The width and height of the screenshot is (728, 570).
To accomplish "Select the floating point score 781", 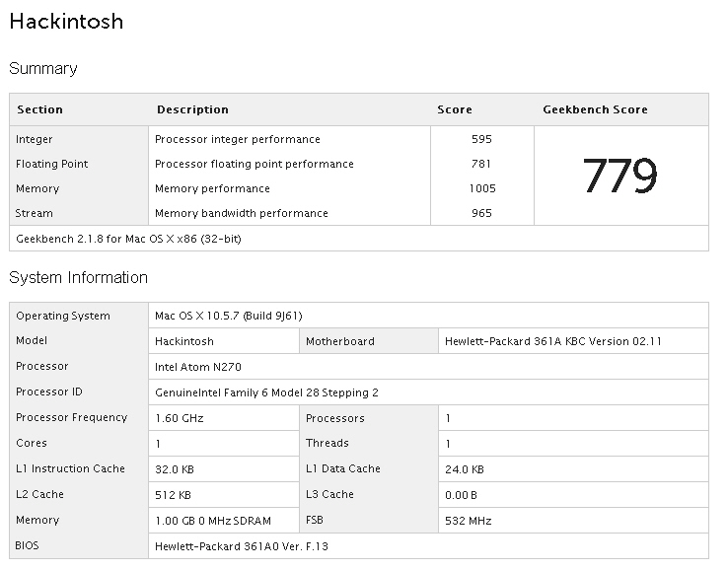I will [481, 164].
